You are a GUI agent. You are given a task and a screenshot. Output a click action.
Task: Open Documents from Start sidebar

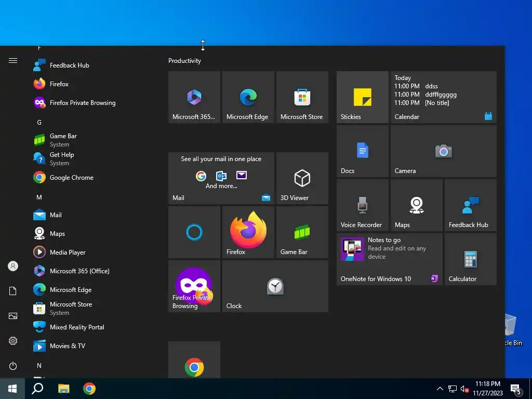click(x=13, y=291)
